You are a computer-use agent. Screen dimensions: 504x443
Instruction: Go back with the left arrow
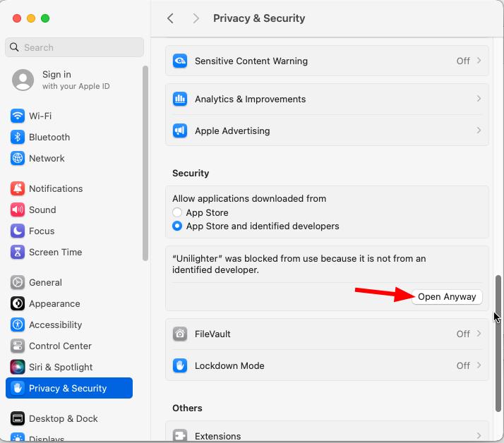click(x=170, y=18)
